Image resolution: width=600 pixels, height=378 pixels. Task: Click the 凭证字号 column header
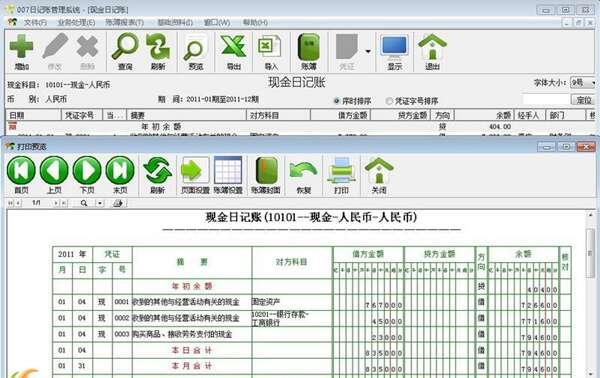(82, 115)
